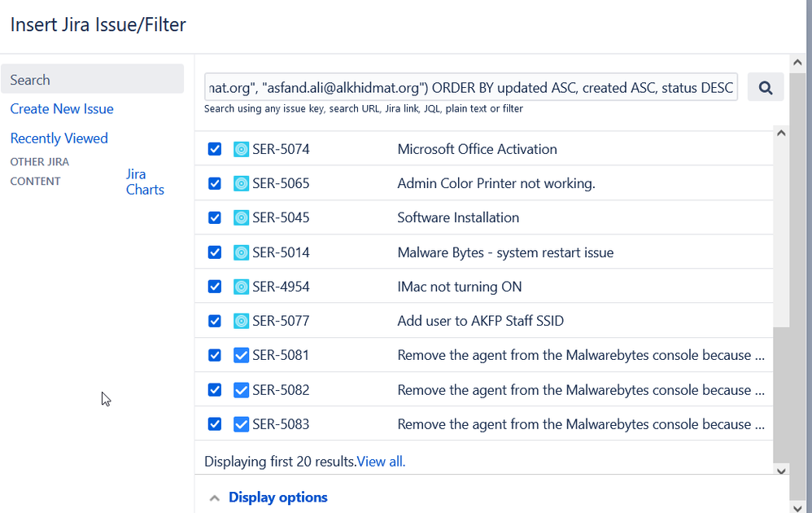The image size is (812, 513).
Task: Uncheck the SER-5081 issue checkbox
Action: pos(215,355)
